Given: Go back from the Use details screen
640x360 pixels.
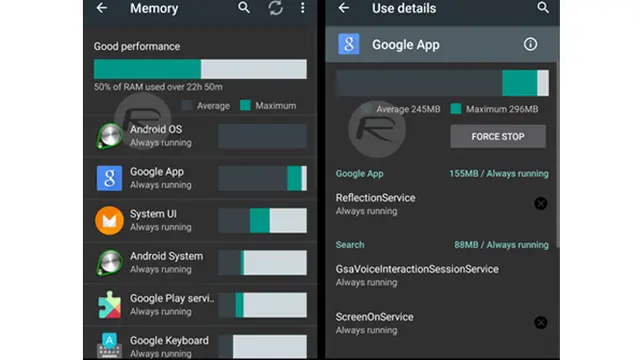Looking at the screenshot, I should pos(344,8).
